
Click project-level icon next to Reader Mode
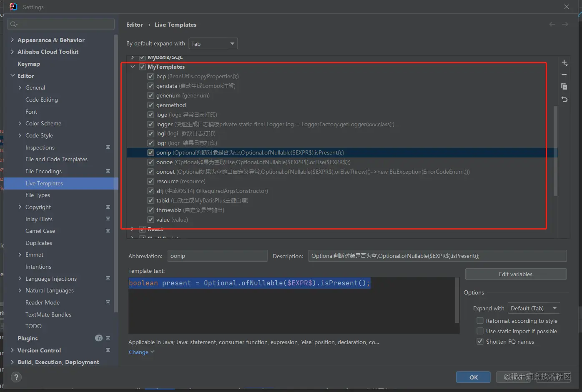pyautogui.click(x=108, y=302)
